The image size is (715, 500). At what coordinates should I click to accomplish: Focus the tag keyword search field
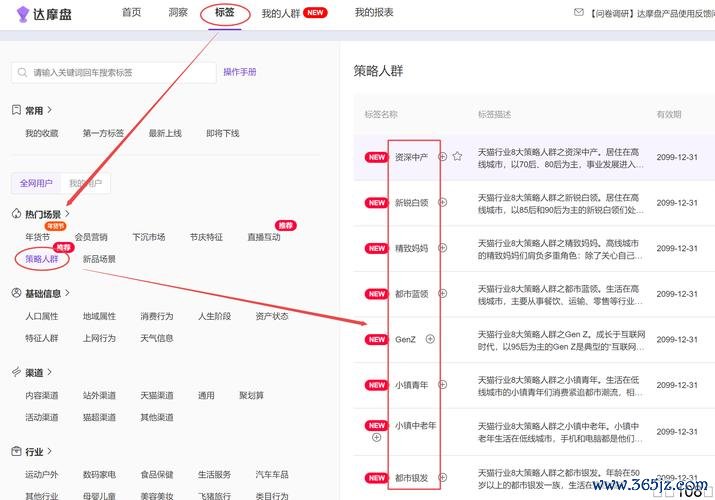pyautogui.click(x=114, y=72)
